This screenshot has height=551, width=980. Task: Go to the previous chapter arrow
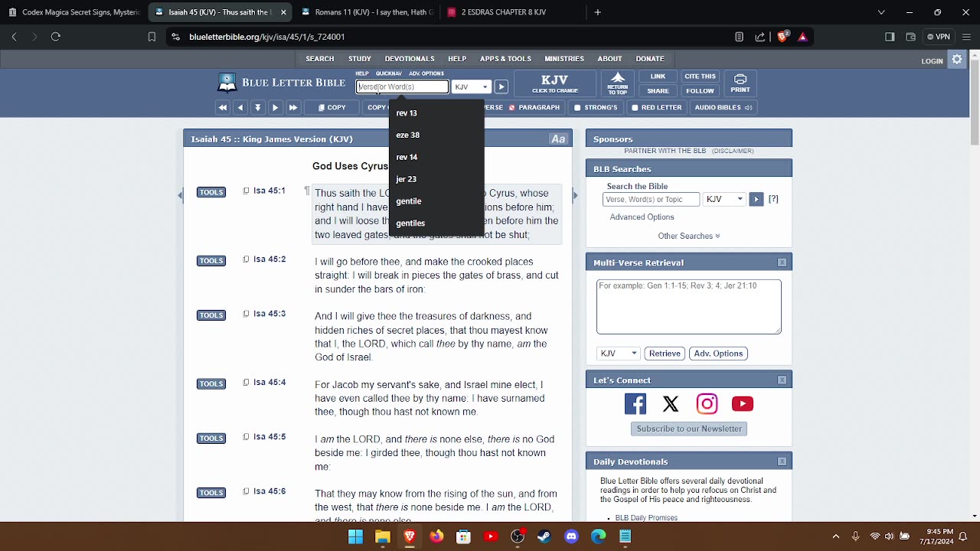click(x=240, y=108)
